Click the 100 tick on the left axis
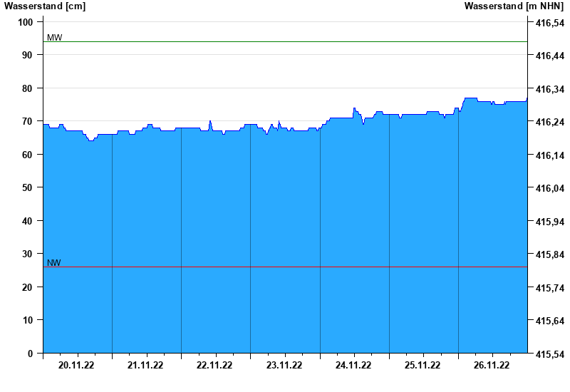This screenshot has height=392, width=570. pos(26,22)
